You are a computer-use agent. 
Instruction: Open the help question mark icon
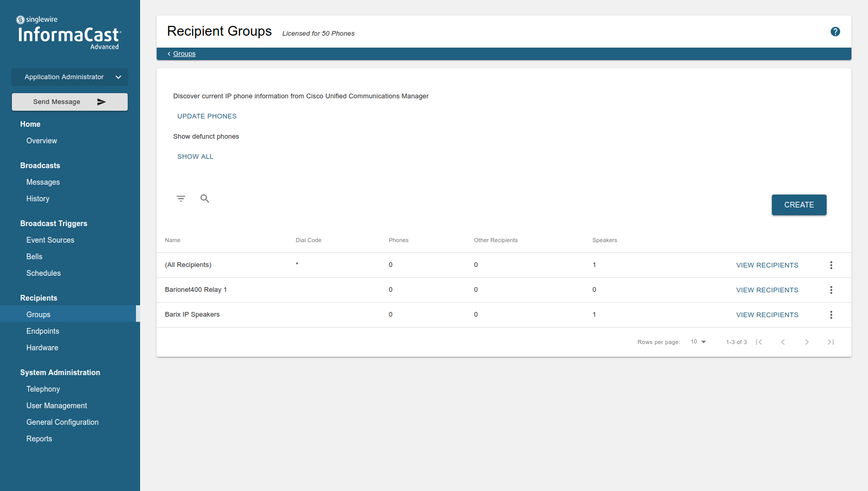(835, 32)
